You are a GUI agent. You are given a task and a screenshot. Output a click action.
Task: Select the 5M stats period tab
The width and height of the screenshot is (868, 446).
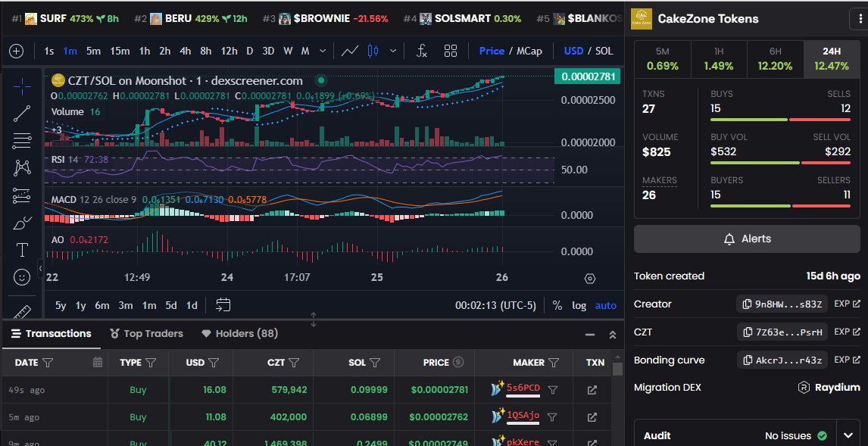[x=663, y=58]
